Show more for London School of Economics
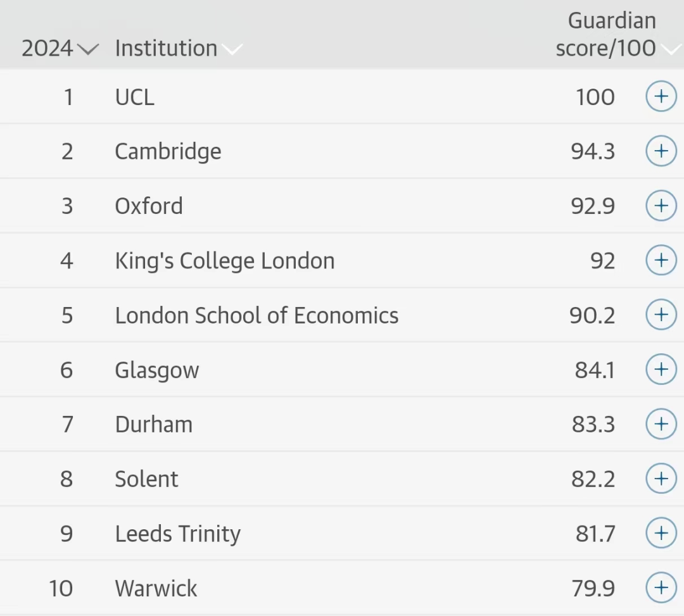The width and height of the screenshot is (684, 616). [661, 314]
